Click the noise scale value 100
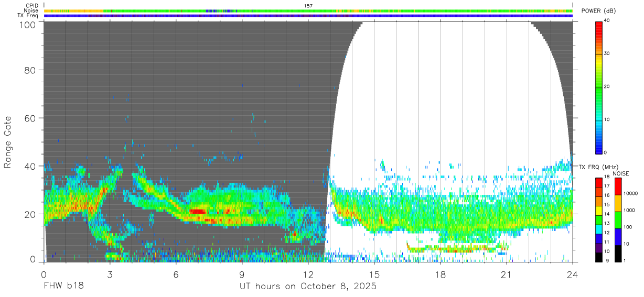This screenshot has height=297, width=644. [628, 227]
